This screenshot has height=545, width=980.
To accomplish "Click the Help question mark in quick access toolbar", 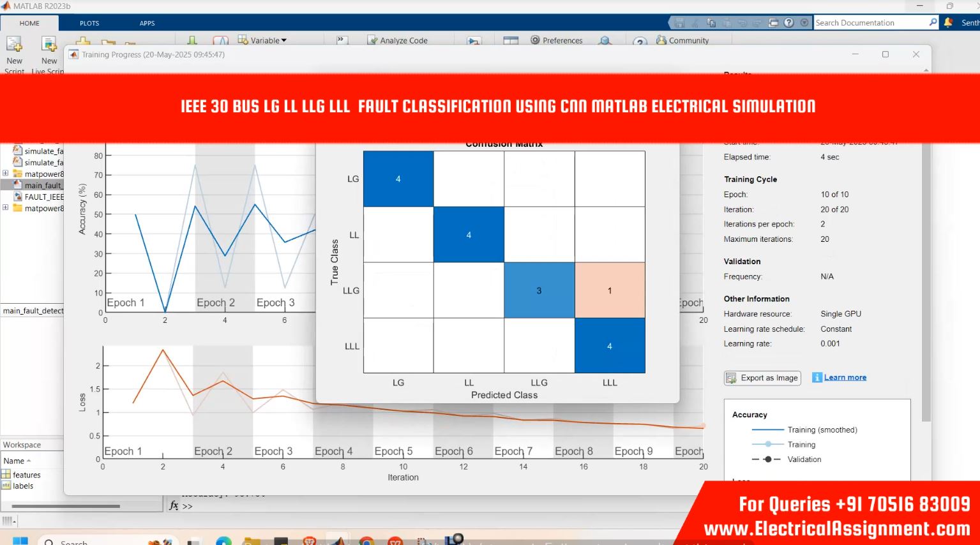I will 789,22.
